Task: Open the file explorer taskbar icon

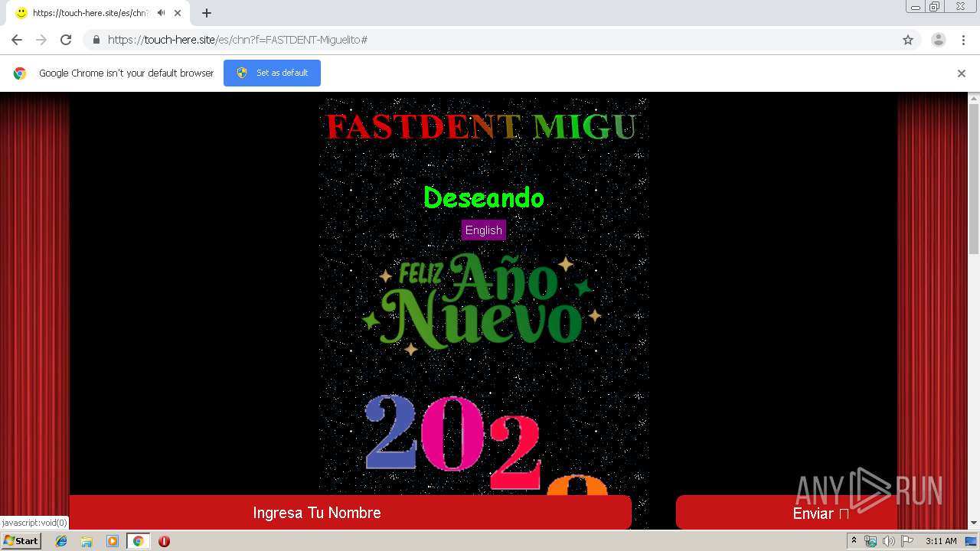Action: point(87,541)
